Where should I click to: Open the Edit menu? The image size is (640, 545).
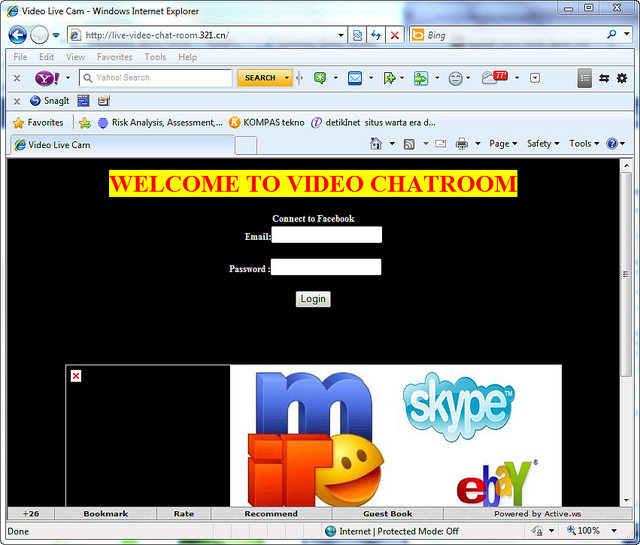(x=47, y=57)
